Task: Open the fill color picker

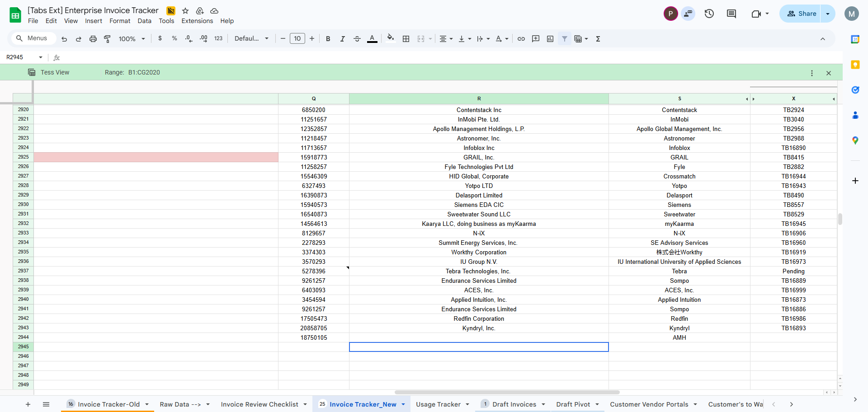Action: click(391, 39)
